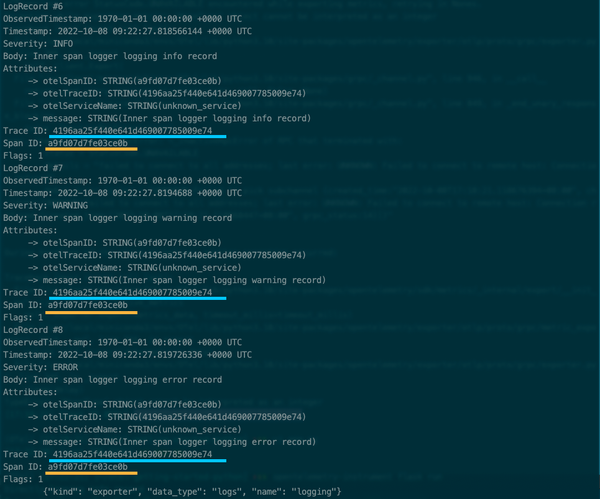Click the otelServiceName attribute in LogRecord #6
600x499 pixels.
(135, 106)
